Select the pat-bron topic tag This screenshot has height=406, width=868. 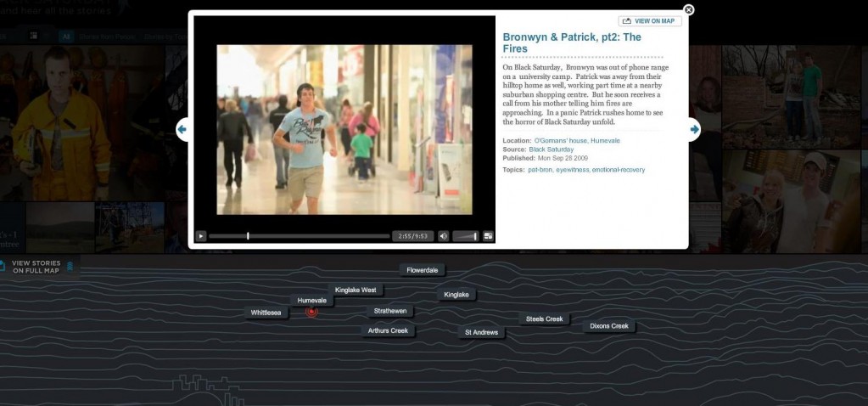[540, 171]
